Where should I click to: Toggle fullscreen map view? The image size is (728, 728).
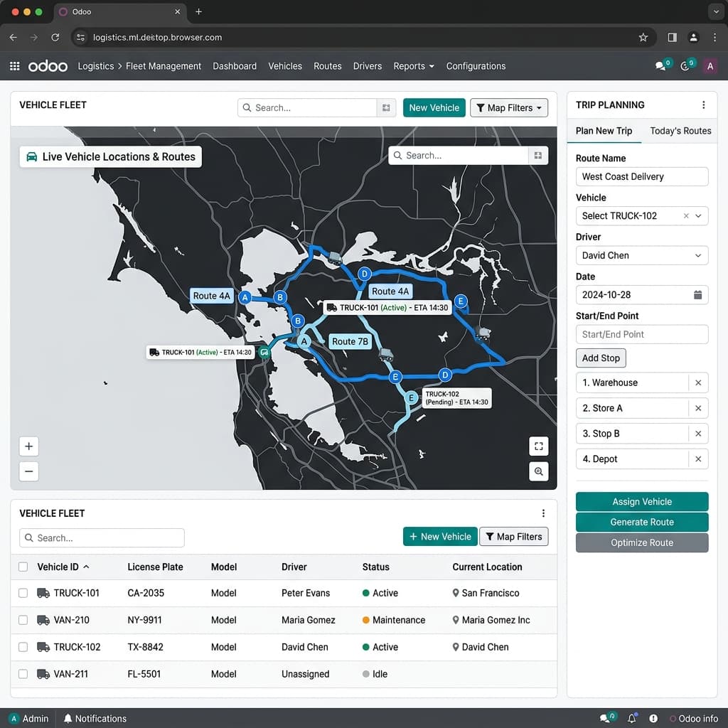[539, 446]
